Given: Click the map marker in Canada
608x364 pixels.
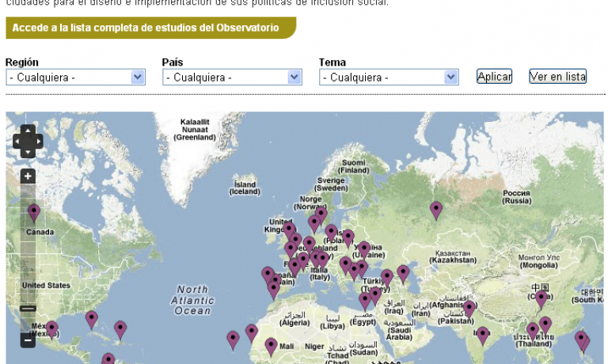Looking at the screenshot, I should click(x=34, y=211).
